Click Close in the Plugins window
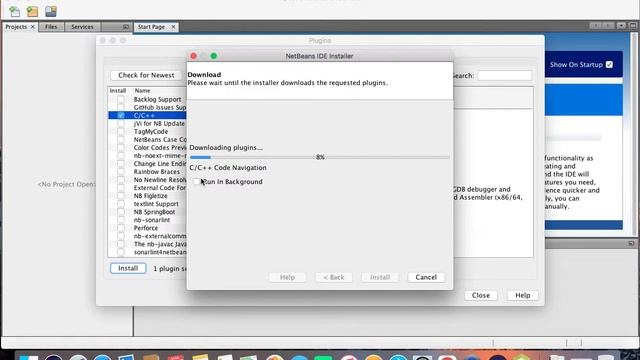The width and height of the screenshot is (640, 360). pos(481,295)
